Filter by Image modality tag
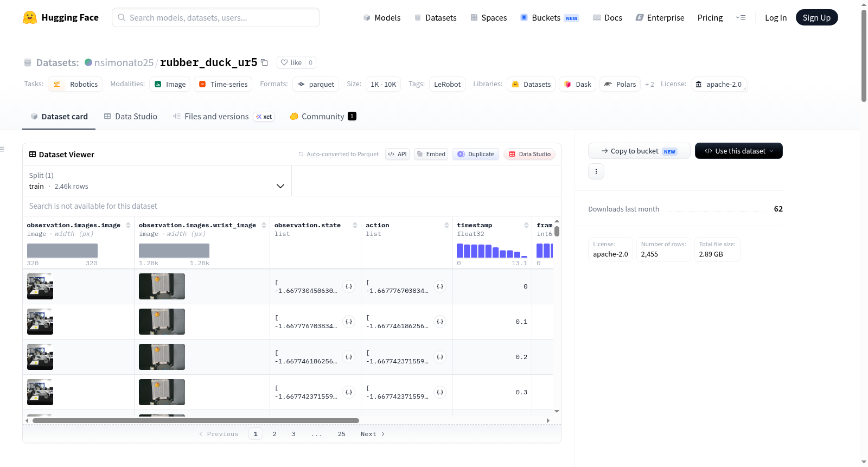The image size is (868, 467). (x=170, y=84)
